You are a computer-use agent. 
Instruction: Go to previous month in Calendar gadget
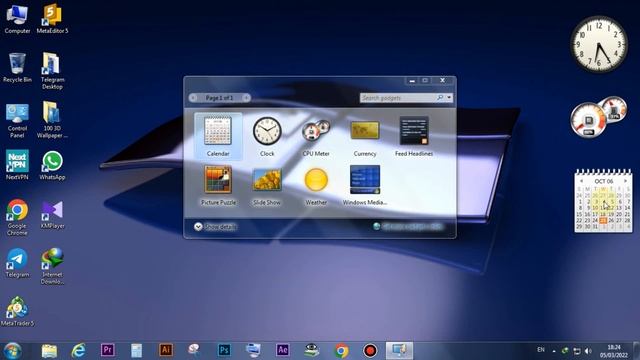tap(581, 181)
